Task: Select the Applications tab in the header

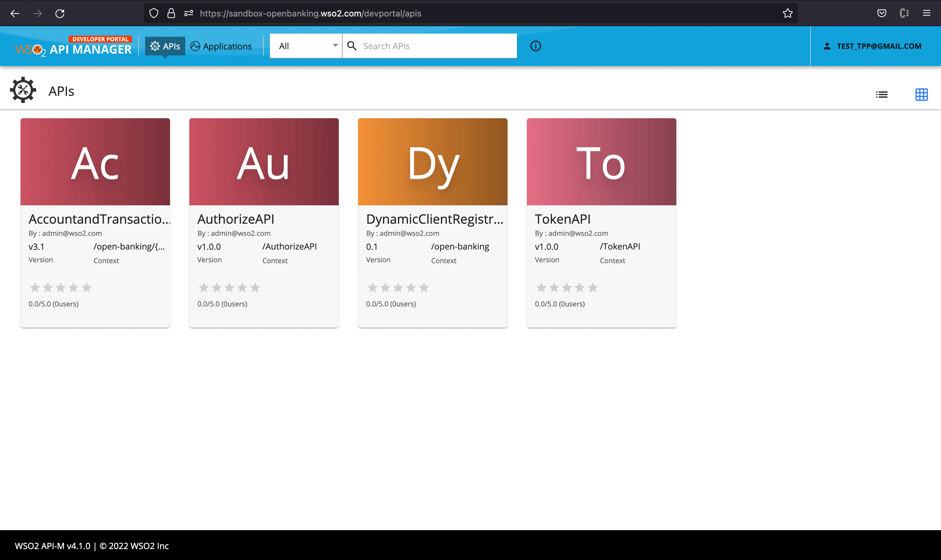Action: [221, 46]
